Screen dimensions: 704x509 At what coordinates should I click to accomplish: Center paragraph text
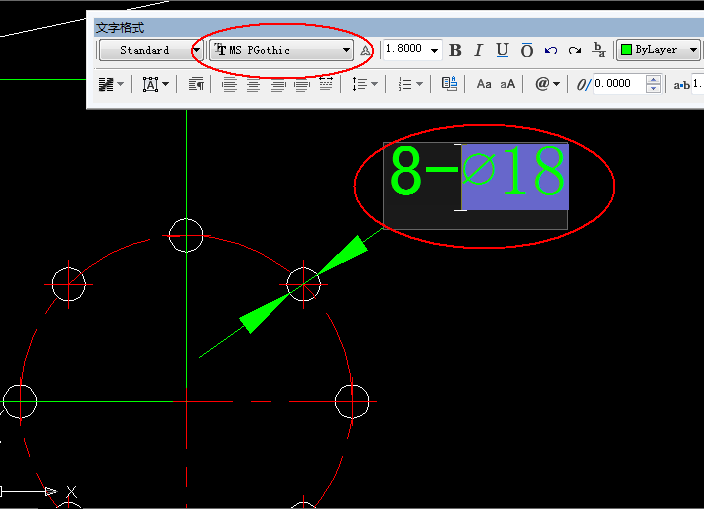pyautogui.click(x=254, y=84)
